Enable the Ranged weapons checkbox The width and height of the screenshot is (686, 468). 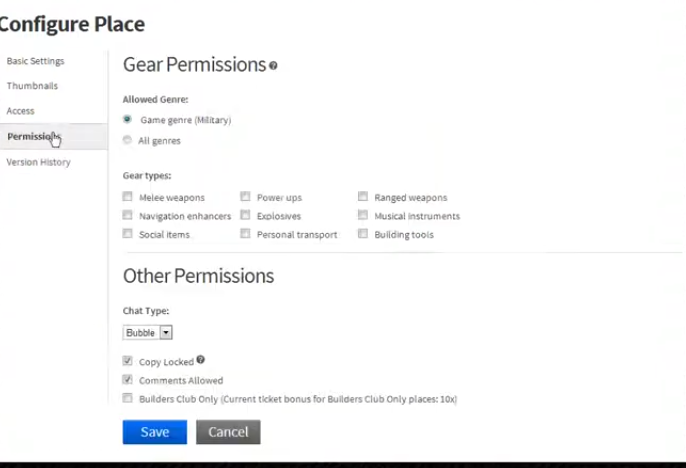(363, 197)
